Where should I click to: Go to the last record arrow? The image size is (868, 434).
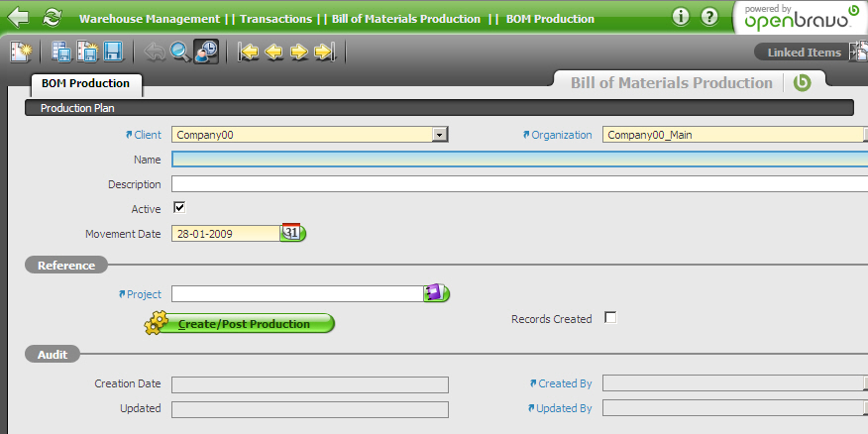click(x=325, y=53)
